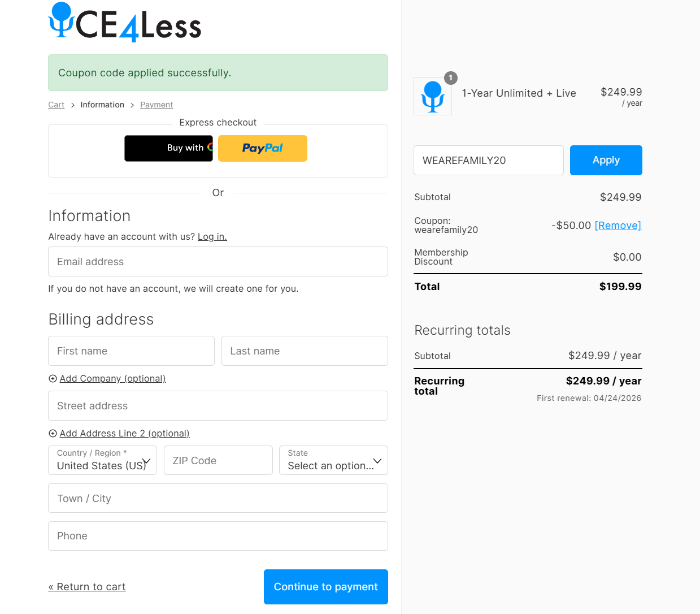This screenshot has width=700, height=614.
Task: Remove the wearefamily20 coupon
Action: pos(618,226)
